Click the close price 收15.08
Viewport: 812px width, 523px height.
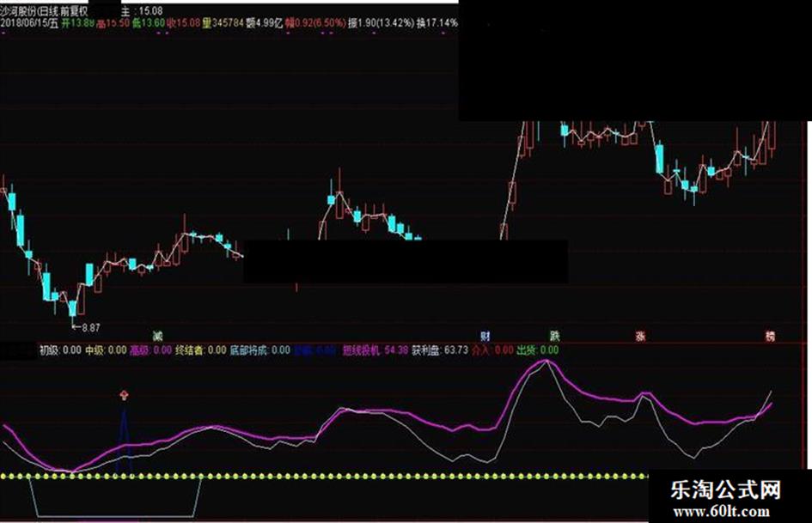[183, 23]
